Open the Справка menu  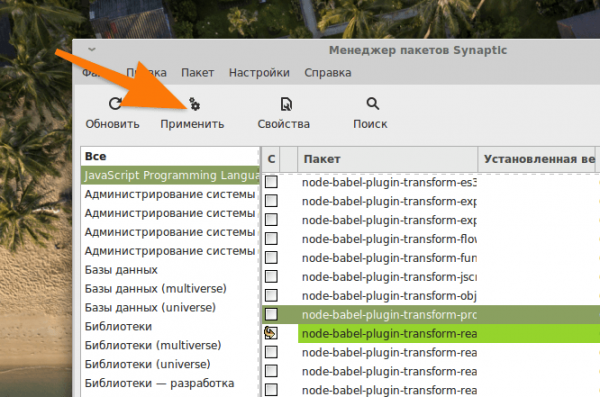[x=328, y=73]
